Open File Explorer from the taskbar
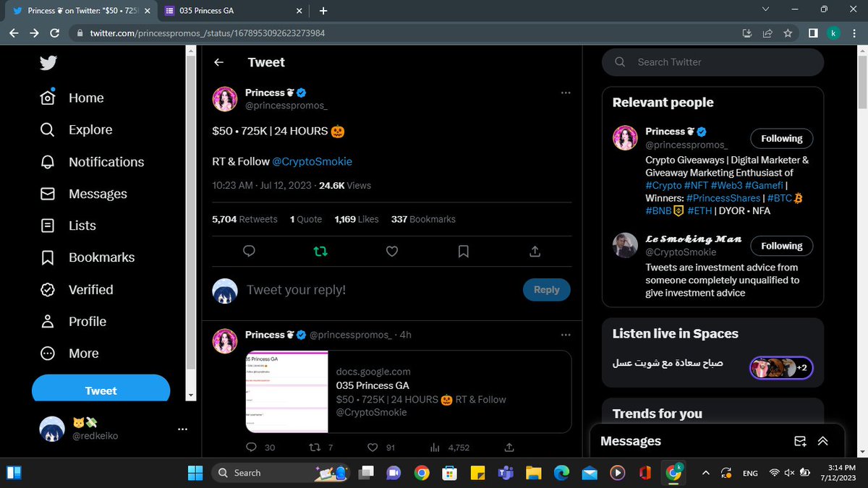The image size is (868, 488). click(x=533, y=473)
